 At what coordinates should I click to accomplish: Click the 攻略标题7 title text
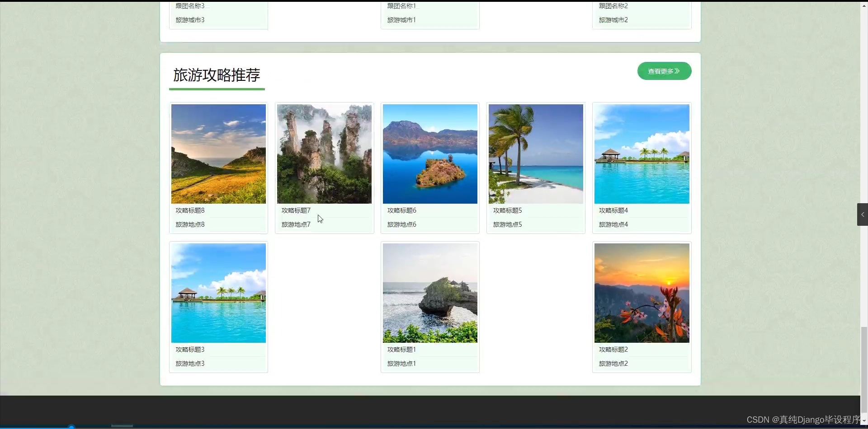[296, 210]
